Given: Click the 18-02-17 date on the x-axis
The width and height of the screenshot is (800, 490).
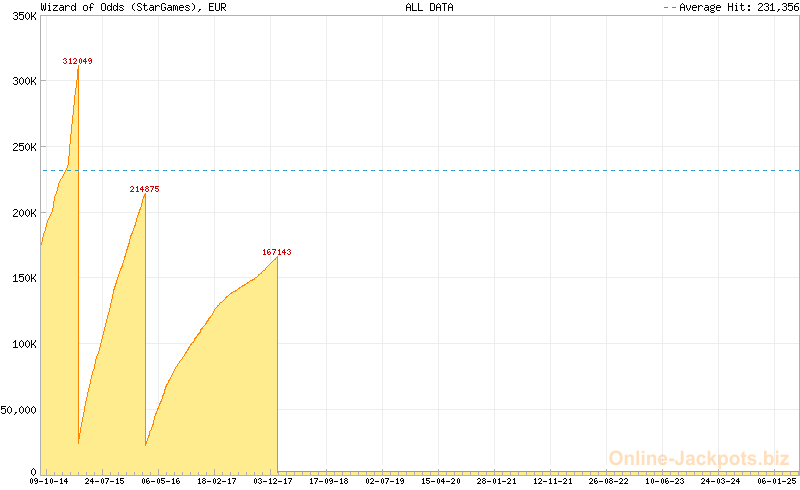Looking at the screenshot, I should tap(217, 481).
